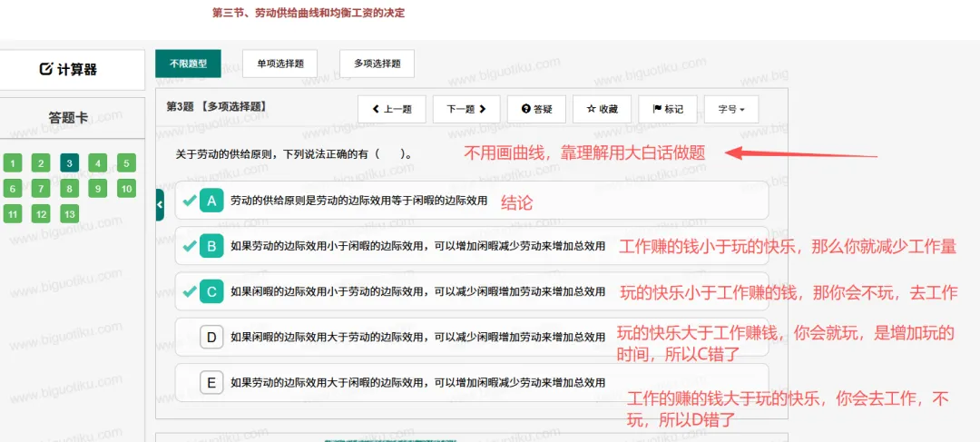Flag this question with 标记
The image size is (980, 442).
[x=668, y=110]
